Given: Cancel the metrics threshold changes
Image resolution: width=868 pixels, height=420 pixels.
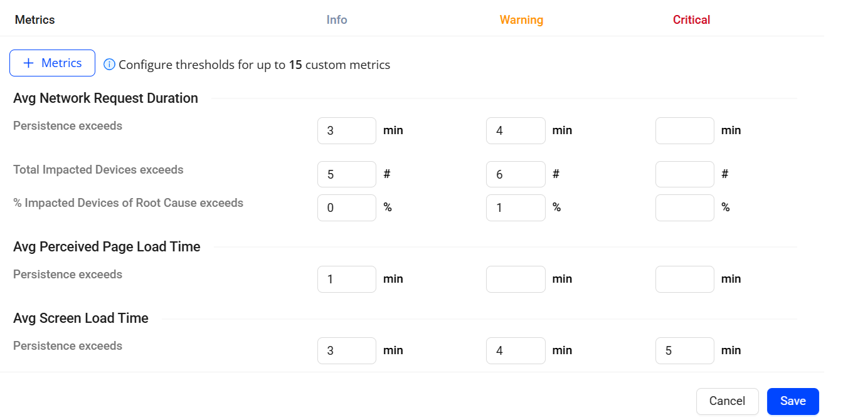Looking at the screenshot, I should coord(727,401).
